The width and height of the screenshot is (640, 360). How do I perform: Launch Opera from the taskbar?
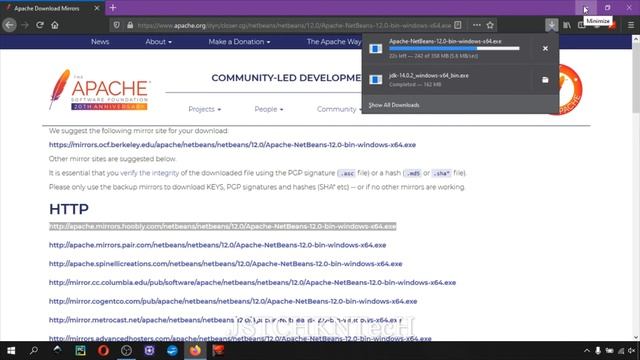[103, 351]
